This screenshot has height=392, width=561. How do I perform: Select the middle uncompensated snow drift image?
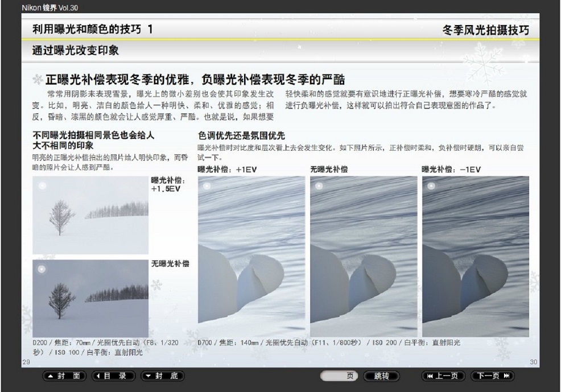click(364, 257)
